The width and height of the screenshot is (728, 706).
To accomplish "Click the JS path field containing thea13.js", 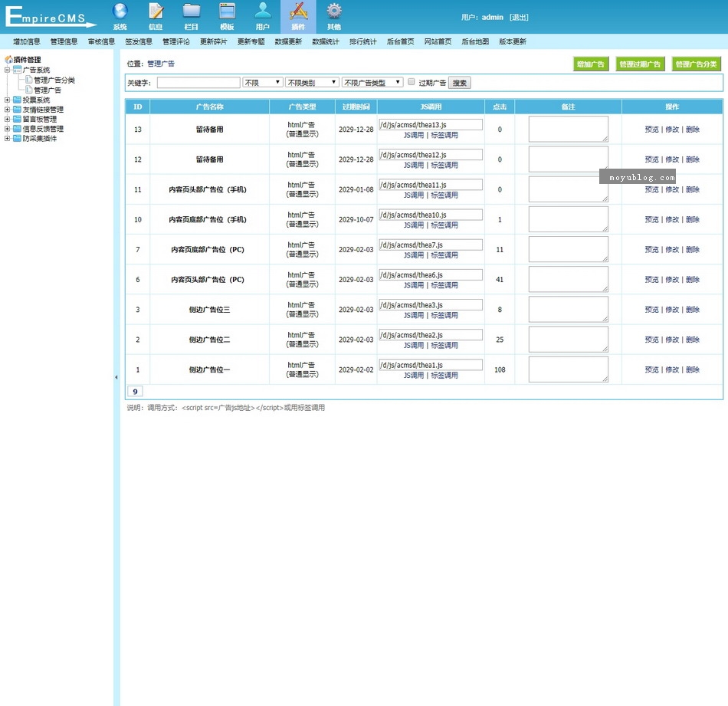I will point(431,124).
